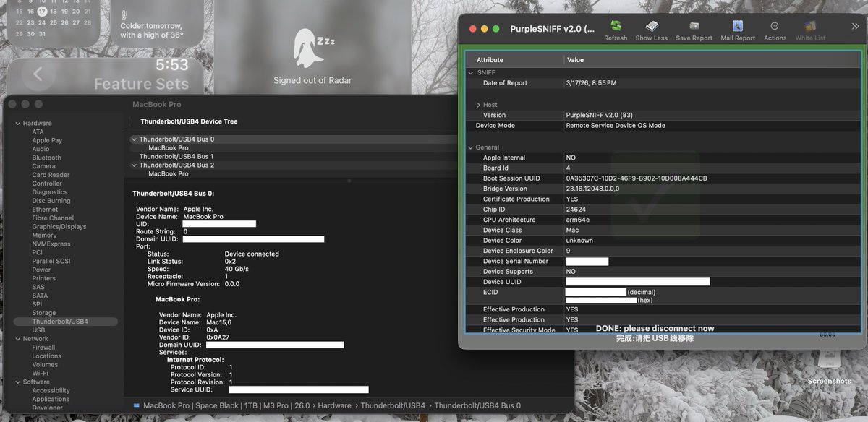Select Accessibility under Software
The width and height of the screenshot is (868, 422).
(x=51, y=391)
